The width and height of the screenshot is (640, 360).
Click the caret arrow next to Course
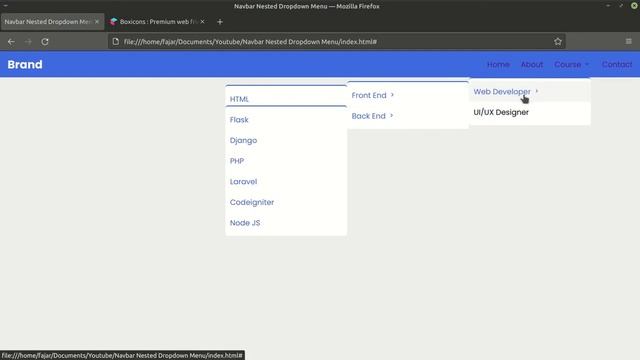click(x=587, y=64)
